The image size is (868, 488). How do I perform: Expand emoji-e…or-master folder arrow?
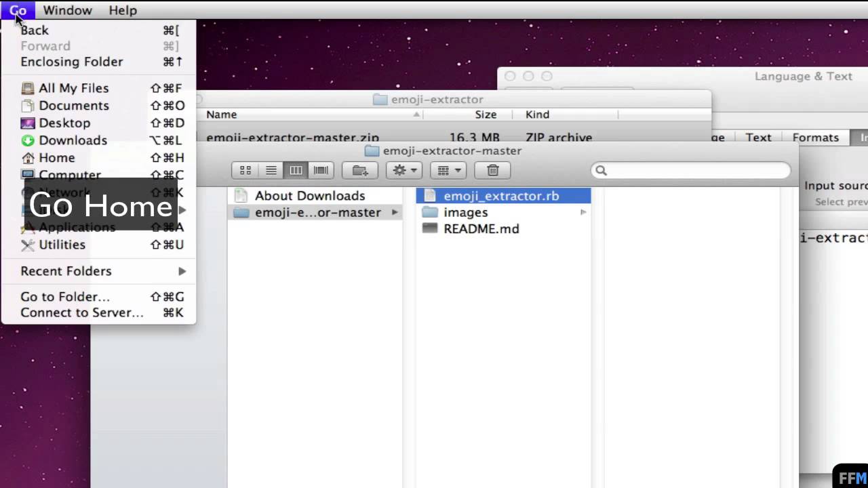pos(395,212)
